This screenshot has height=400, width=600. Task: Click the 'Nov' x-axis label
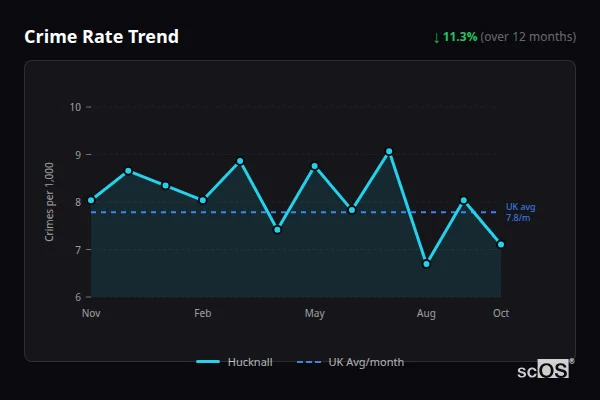click(x=91, y=313)
